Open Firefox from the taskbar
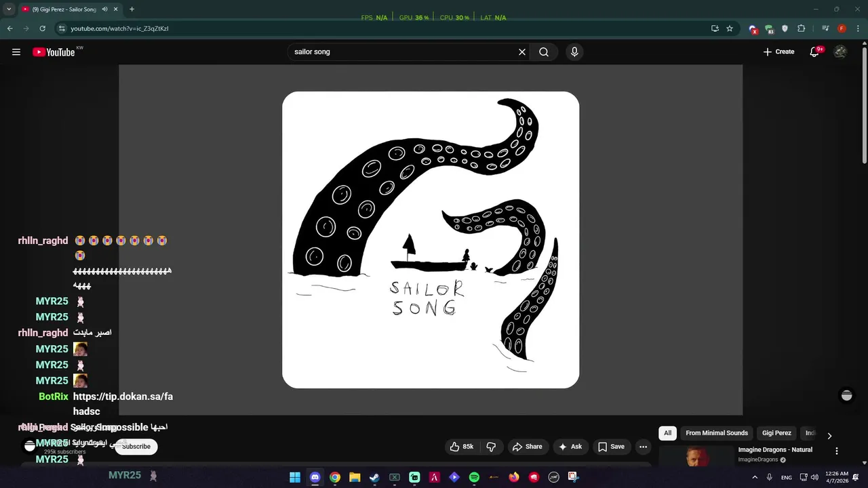 coord(514,477)
